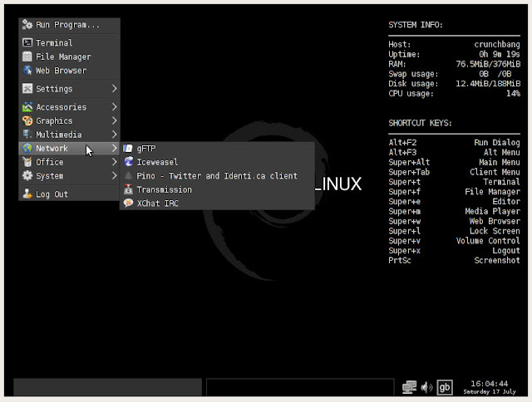Click the Run Program gears icon

[x=27, y=25]
